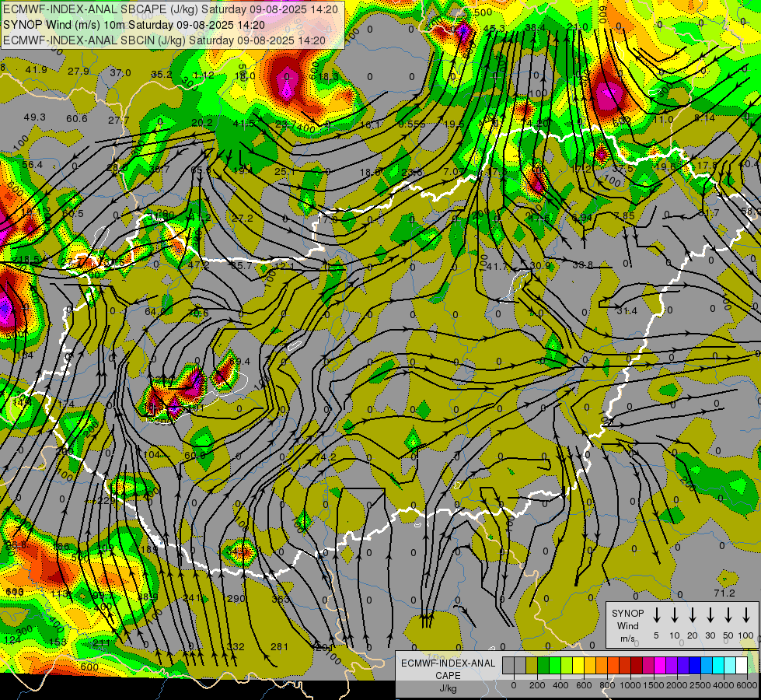Click the map value 332

[236, 646]
